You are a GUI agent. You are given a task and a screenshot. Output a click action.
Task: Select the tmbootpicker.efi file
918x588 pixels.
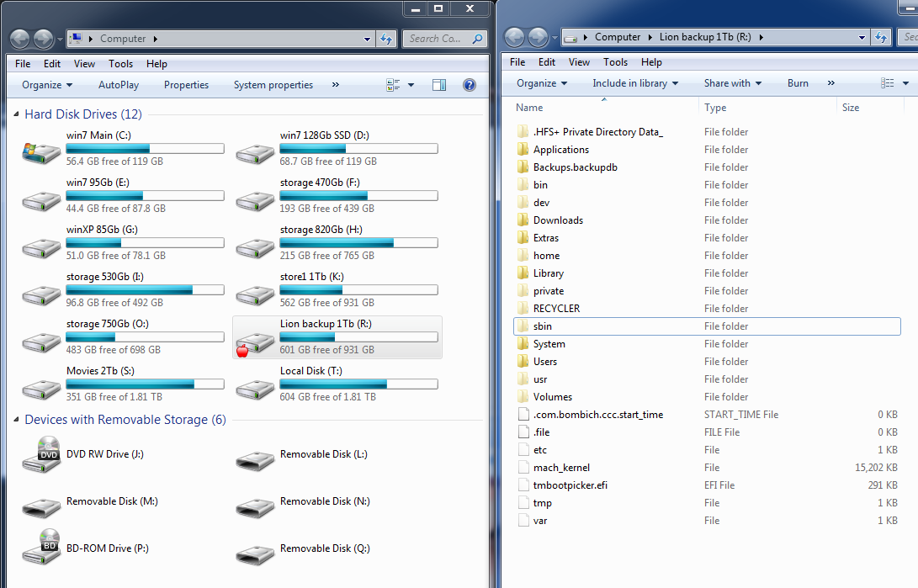[570, 485]
